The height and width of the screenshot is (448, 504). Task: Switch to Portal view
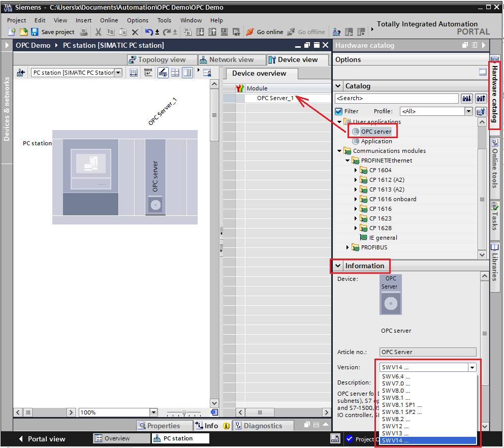pos(42,439)
